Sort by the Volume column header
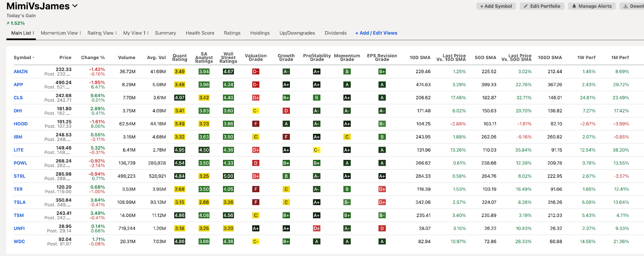The width and height of the screenshot is (644, 256). coord(127,57)
